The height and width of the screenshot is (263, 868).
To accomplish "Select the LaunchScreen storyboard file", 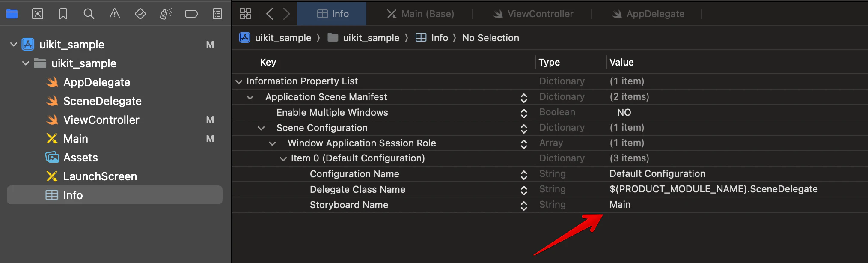I will point(100,176).
